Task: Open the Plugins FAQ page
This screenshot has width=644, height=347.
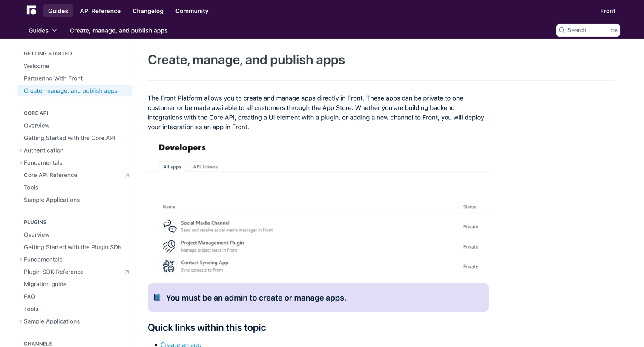Action: pyautogui.click(x=29, y=297)
